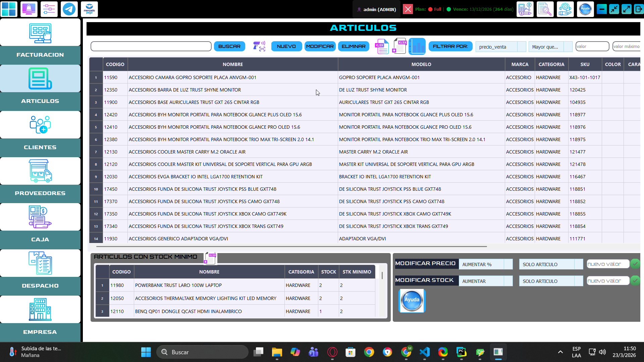Click the article search text field
This screenshot has width=644, height=362.
(151, 46)
